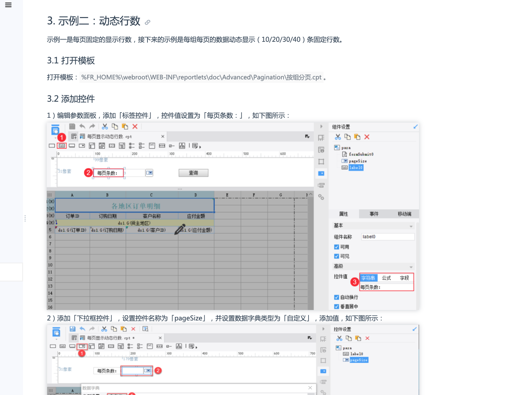The height and width of the screenshot is (395, 532).
Task: Select label0 in the para tree
Action: (x=356, y=168)
